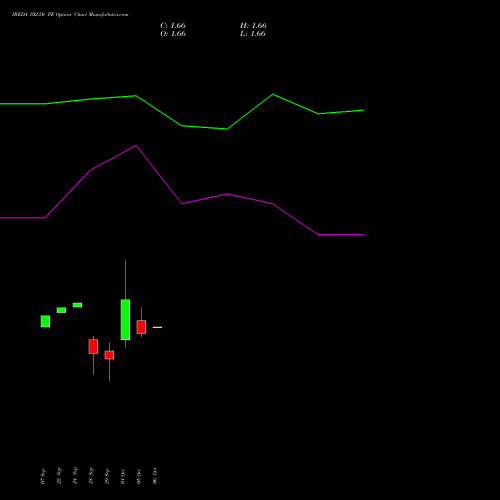Click the '03 Oct' date axis label

pos(139,476)
